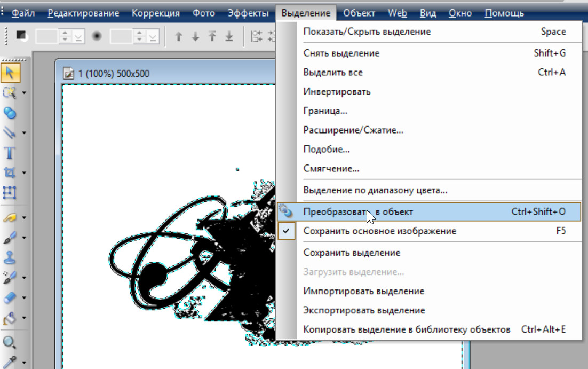Open the Вид menu
588x369 pixels.
[427, 13]
